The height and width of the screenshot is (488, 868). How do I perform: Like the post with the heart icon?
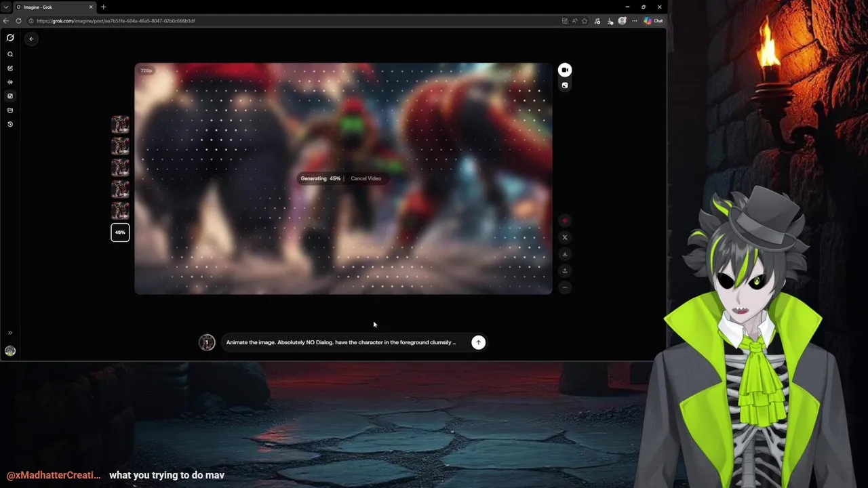565,221
